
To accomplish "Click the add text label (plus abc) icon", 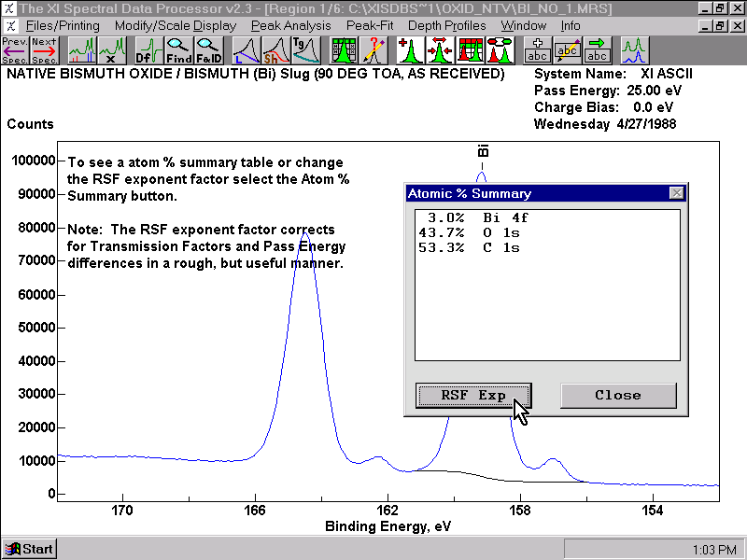I will (538, 50).
